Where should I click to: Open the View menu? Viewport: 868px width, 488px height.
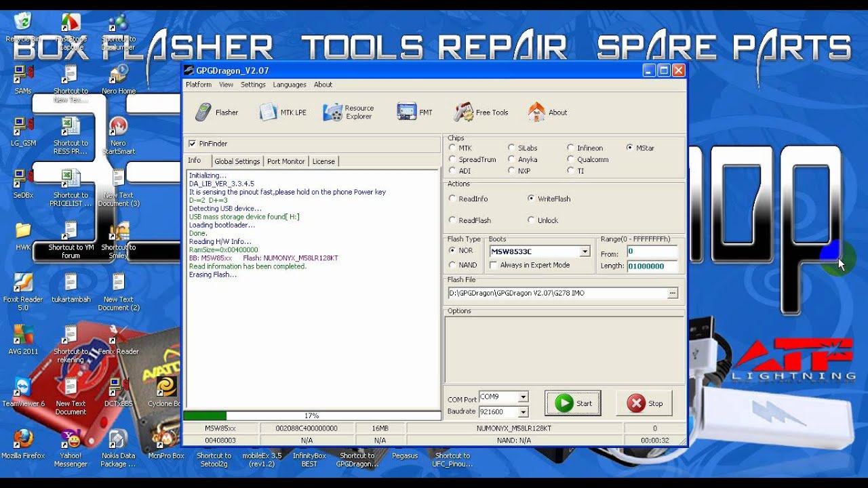click(226, 85)
